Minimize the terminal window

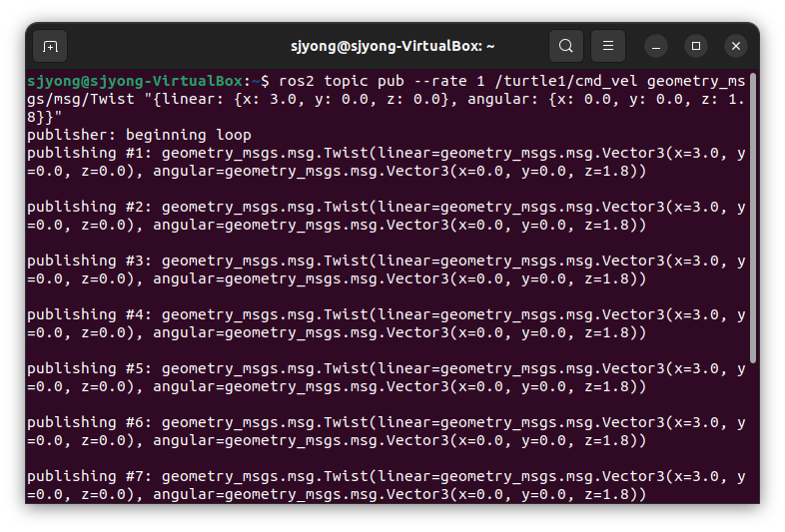656,46
